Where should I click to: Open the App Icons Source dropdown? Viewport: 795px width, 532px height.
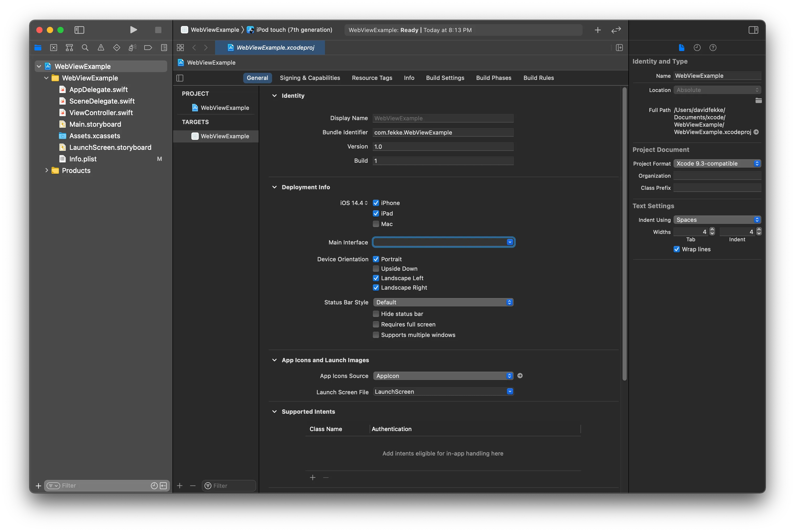point(443,376)
